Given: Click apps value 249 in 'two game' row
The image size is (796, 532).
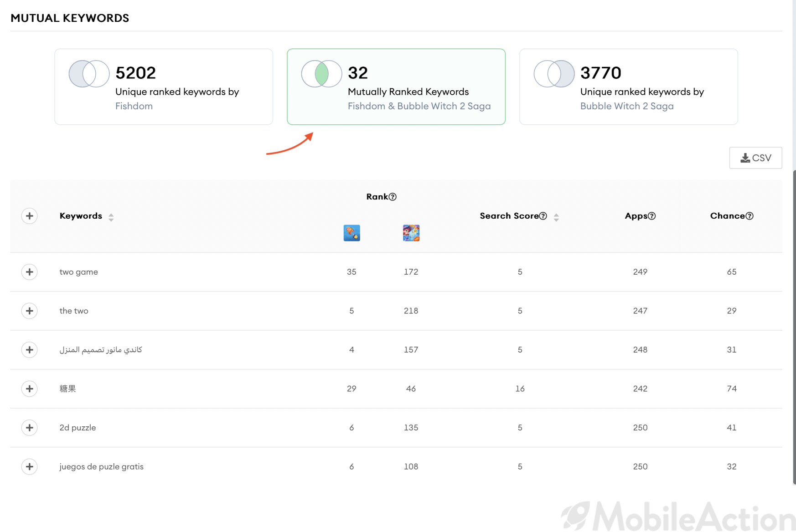Looking at the screenshot, I should [x=640, y=272].
